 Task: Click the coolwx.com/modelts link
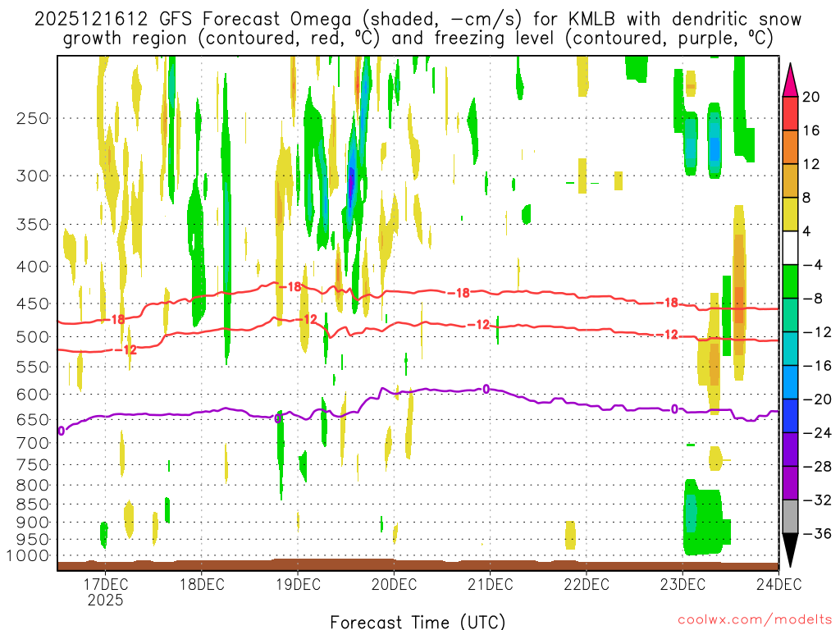click(755, 620)
